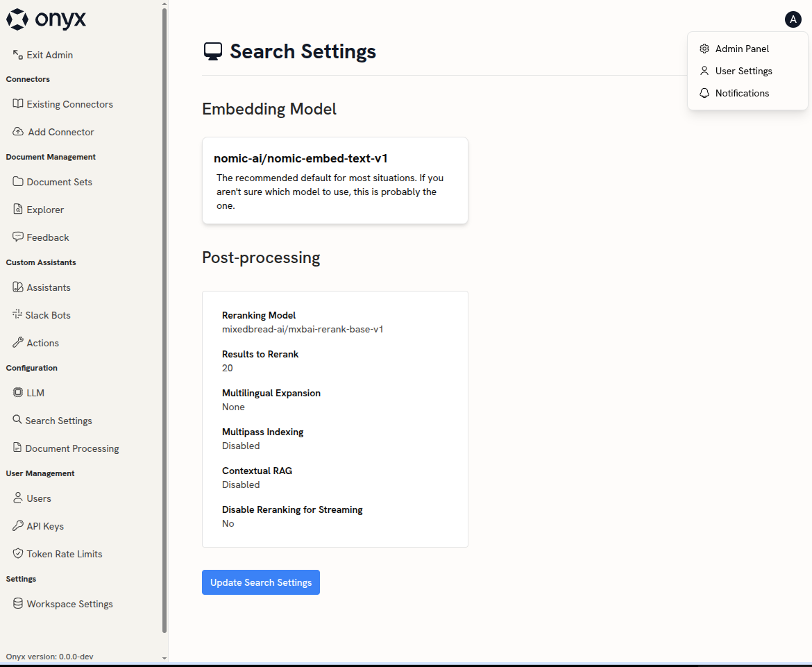Select Notifications from user menu

pyautogui.click(x=747, y=93)
